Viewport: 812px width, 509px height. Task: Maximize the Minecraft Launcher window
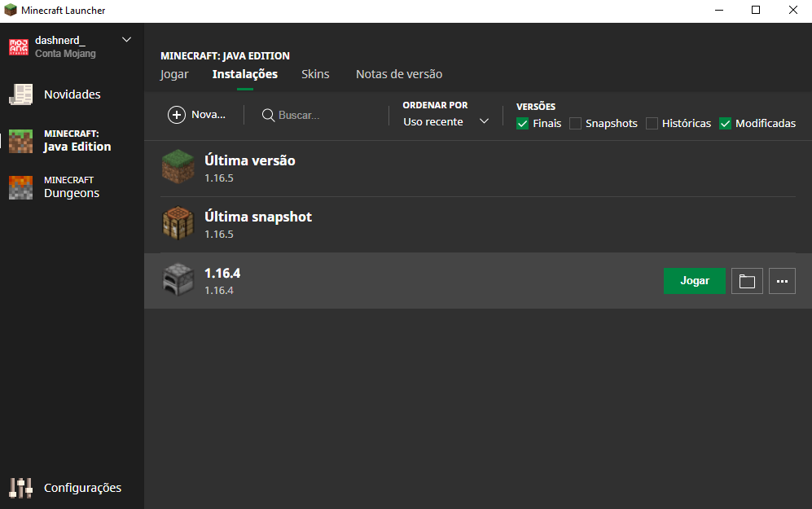click(756, 11)
